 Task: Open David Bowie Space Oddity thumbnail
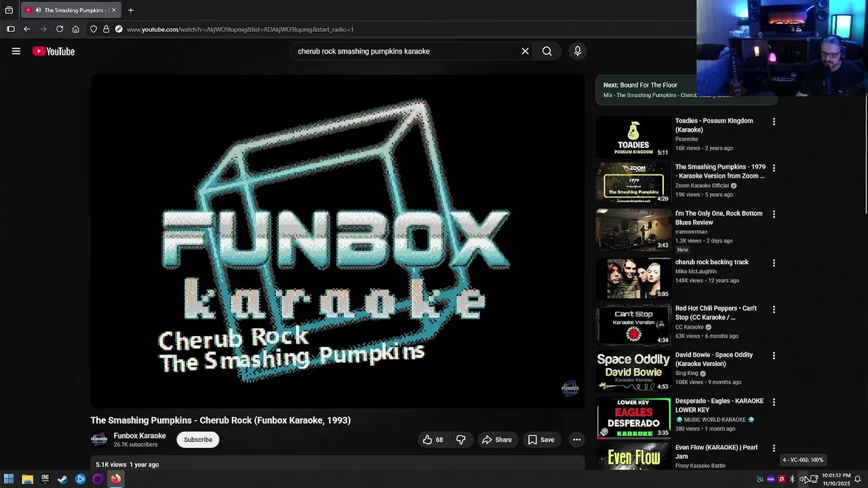pyautogui.click(x=633, y=371)
